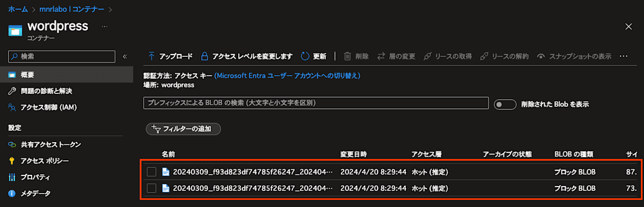The height and width of the screenshot is (207, 644).
Task: Click the circular refresh icon in the toolbar
Action: click(x=305, y=56)
